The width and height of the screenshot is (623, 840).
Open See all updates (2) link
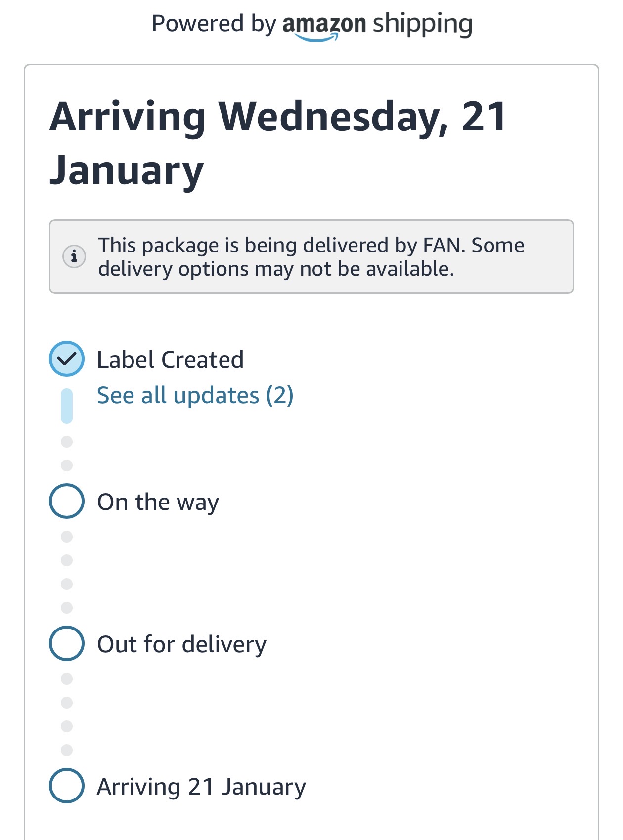point(195,395)
